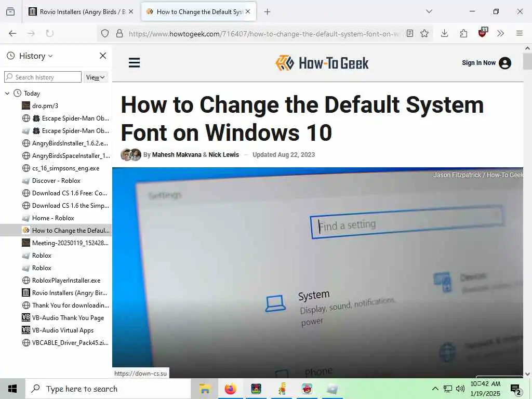Collapse the Today history group

coord(7,94)
